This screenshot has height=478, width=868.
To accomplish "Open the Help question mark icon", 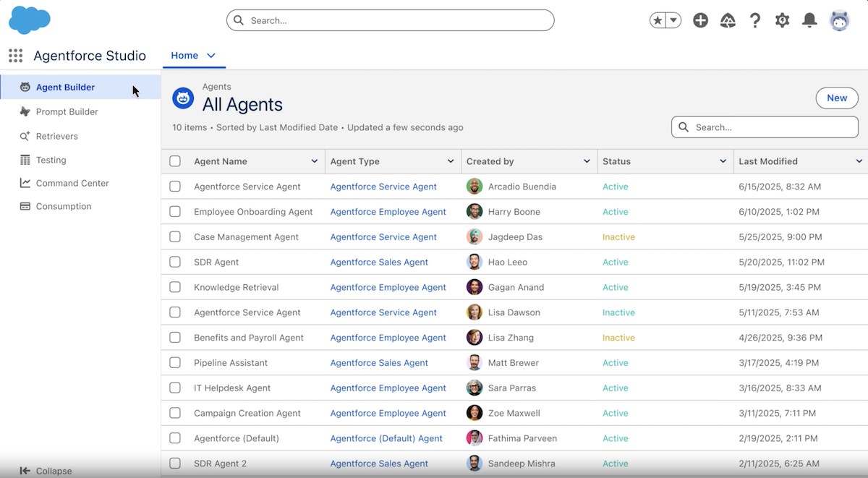I will (755, 20).
